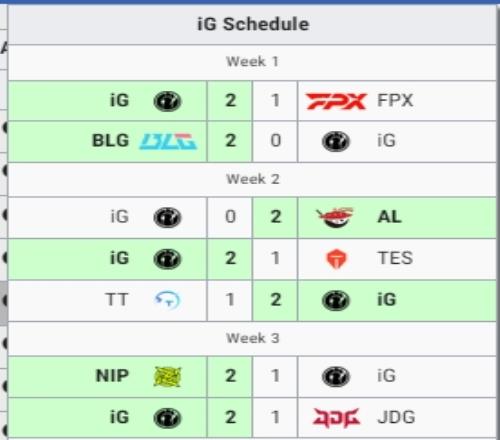This screenshot has width=500, height=440.
Task: Click the JDG team logo
Action: [x=336, y=418]
